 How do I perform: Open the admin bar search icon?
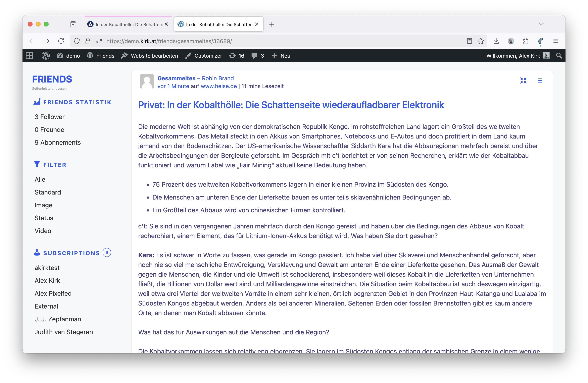(559, 56)
